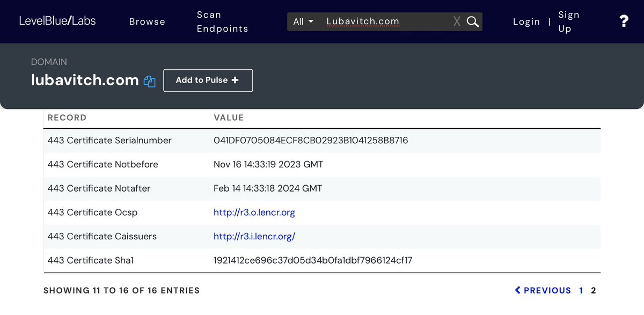Sort by the VALUE column header

[x=229, y=118]
